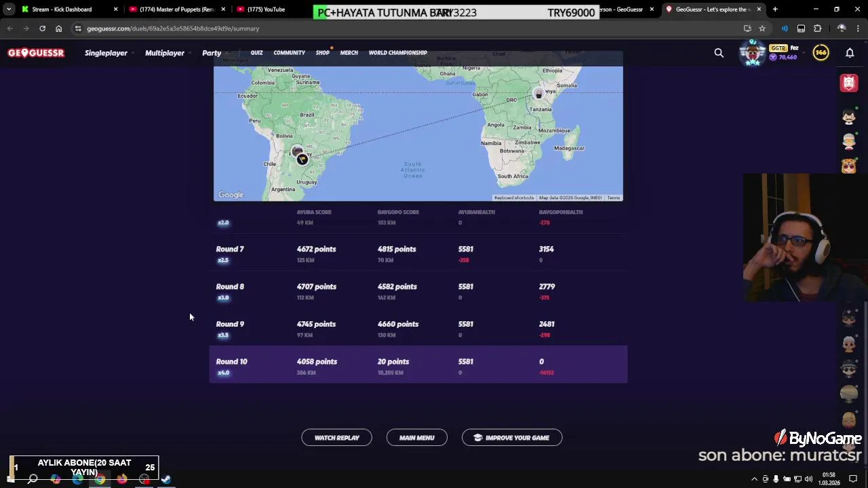Open the SHOP menu item
Screen dimensions: 868x488
[x=323, y=53]
